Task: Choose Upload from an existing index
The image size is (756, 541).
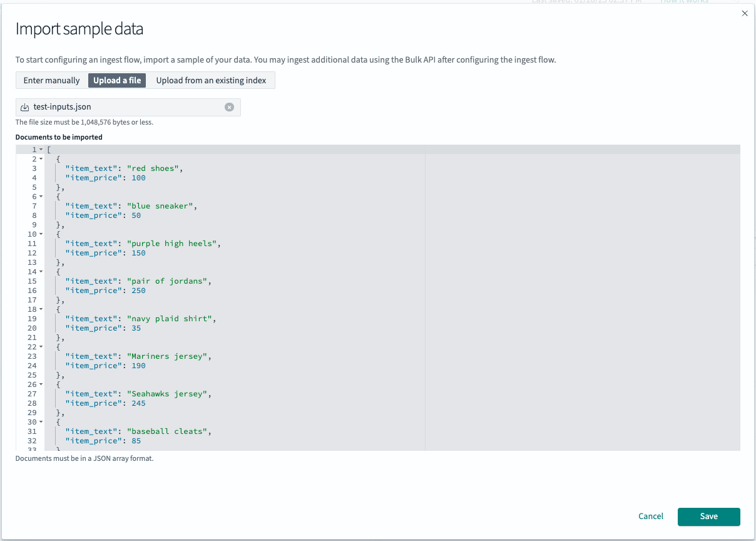Action: (211, 80)
